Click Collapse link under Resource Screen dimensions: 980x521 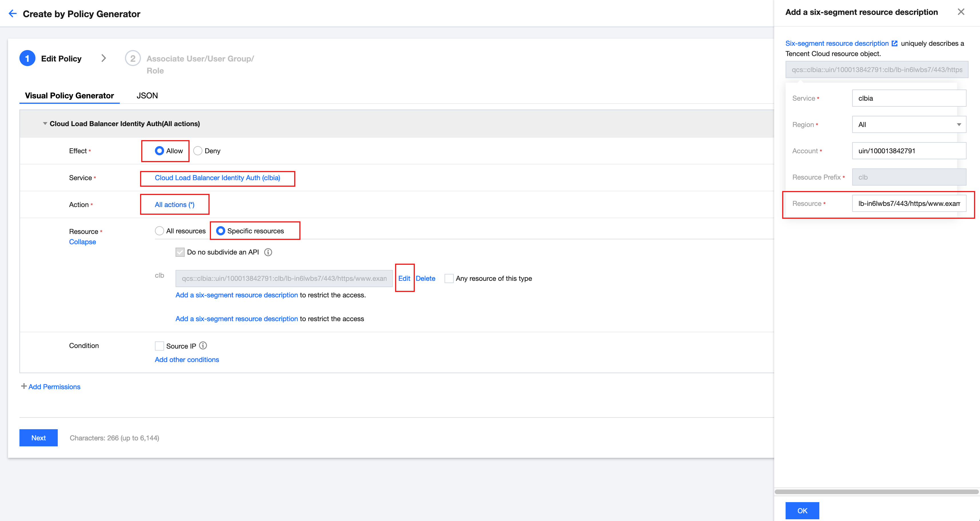(x=82, y=242)
